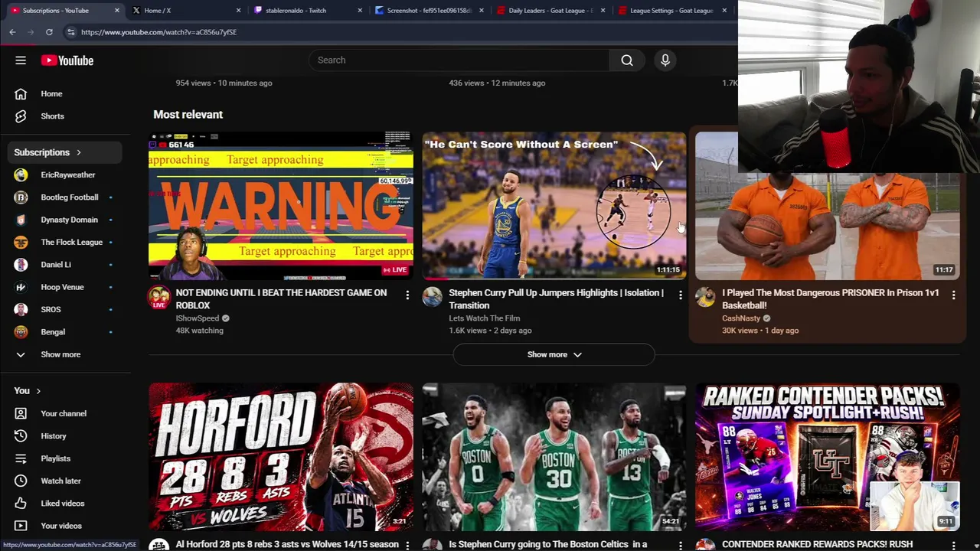Play the Horford 28 8 3 thumbnail
The width and height of the screenshot is (980, 551).
pyautogui.click(x=281, y=458)
